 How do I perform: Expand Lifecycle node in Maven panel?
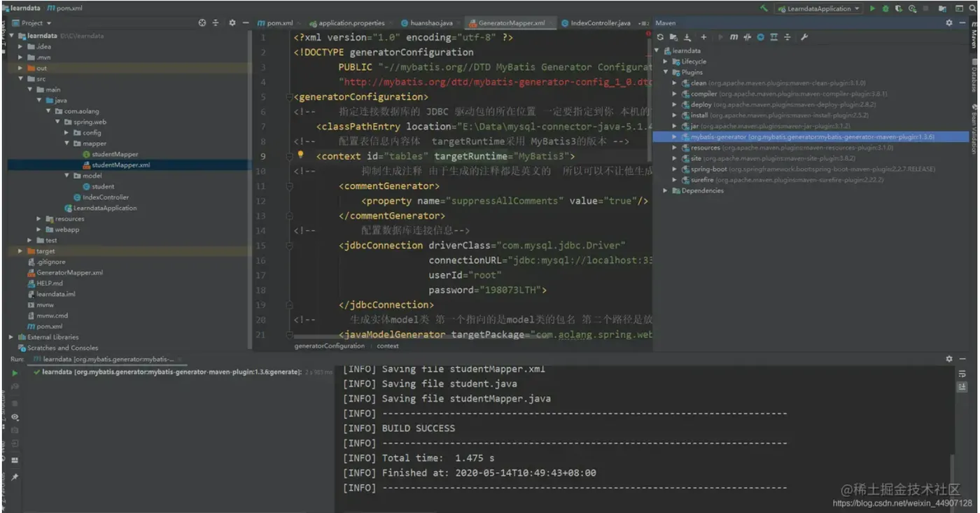coord(666,62)
